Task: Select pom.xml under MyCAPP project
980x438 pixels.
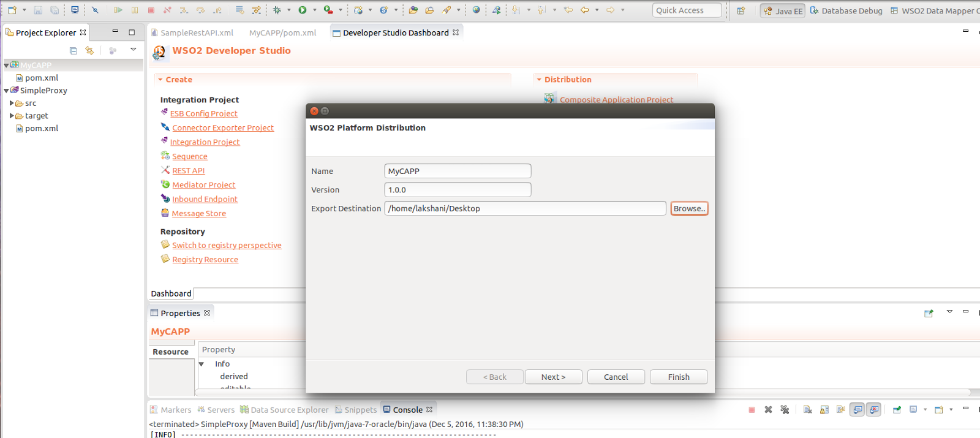Action: click(x=42, y=78)
